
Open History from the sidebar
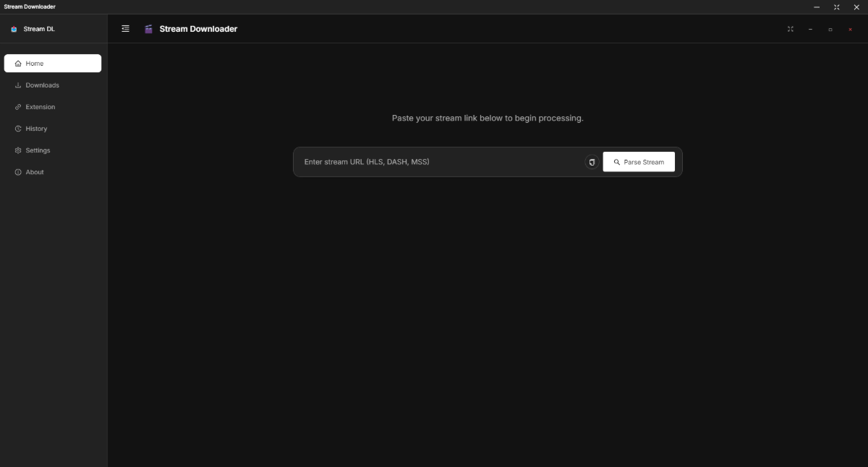(53, 129)
